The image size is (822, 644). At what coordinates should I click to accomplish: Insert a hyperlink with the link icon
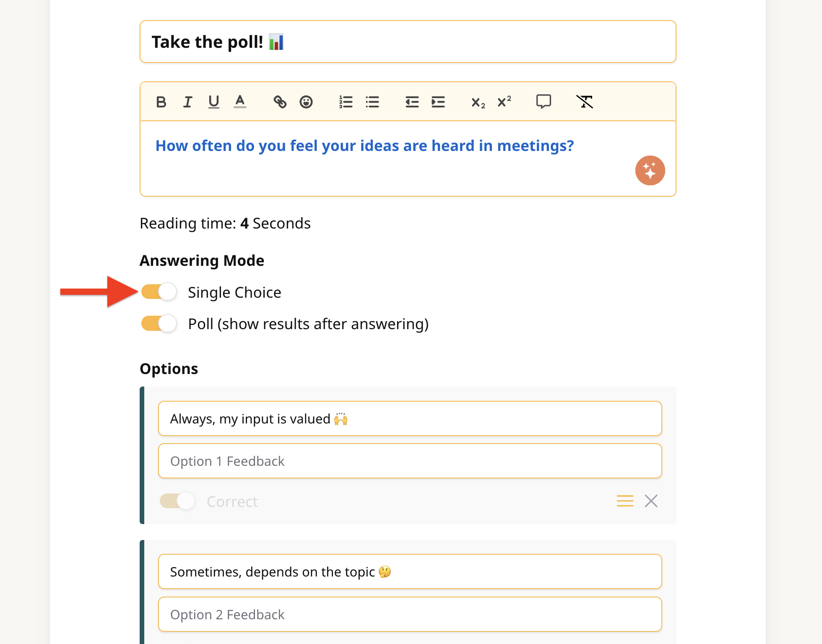(280, 102)
